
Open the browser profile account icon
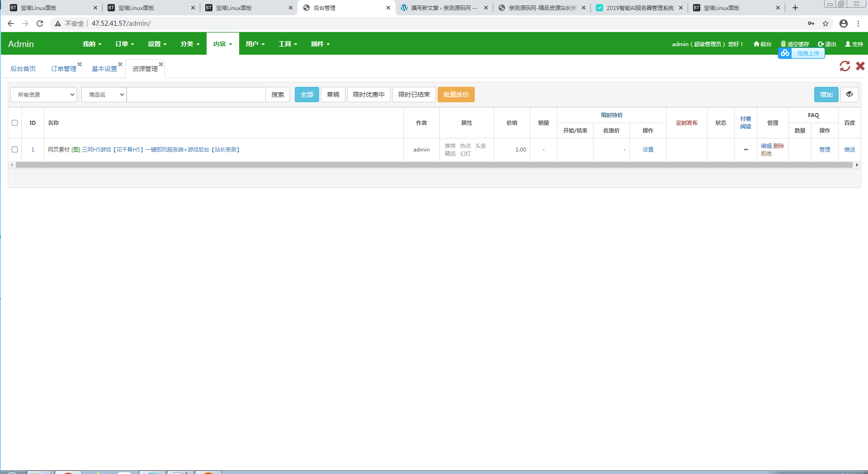(x=844, y=24)
